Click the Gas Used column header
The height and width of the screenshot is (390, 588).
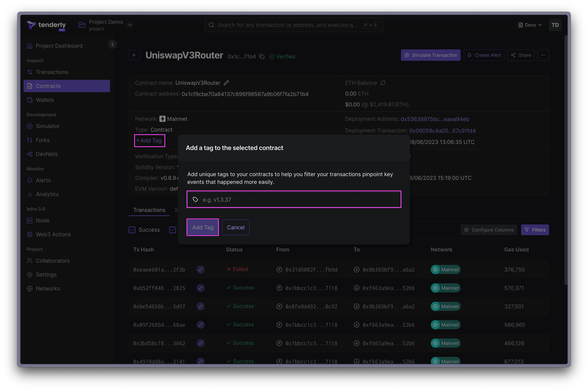pyautogui.click(x=516, y=249)
